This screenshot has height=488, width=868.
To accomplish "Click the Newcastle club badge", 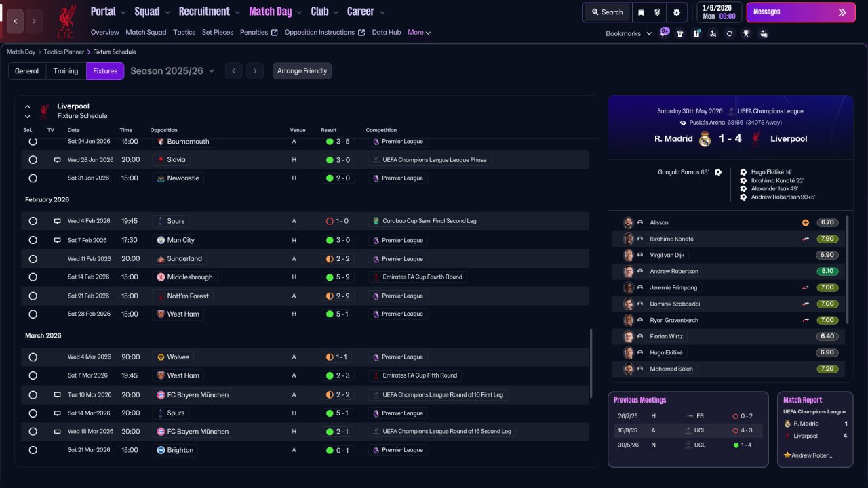I will (x=161, y=178).
